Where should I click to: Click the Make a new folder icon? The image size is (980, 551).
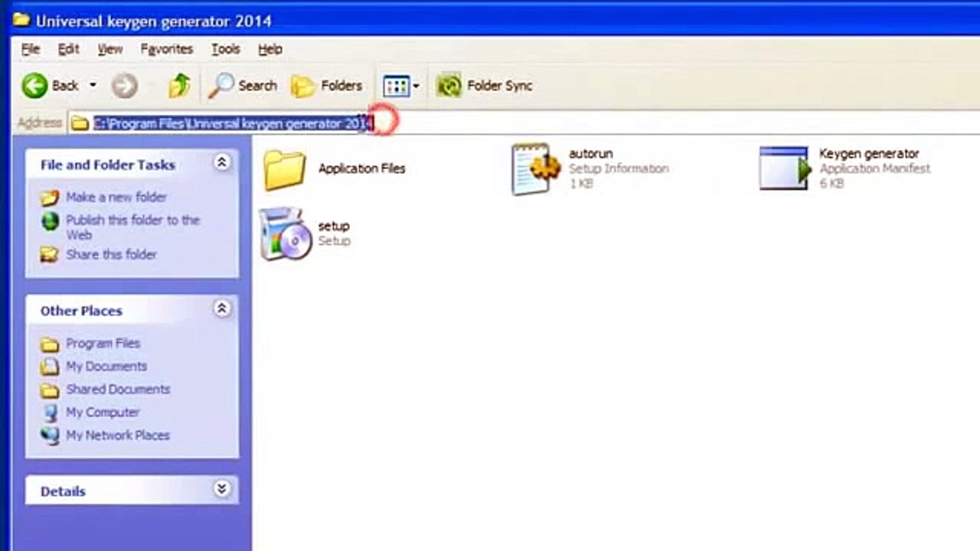coord(50,198)
